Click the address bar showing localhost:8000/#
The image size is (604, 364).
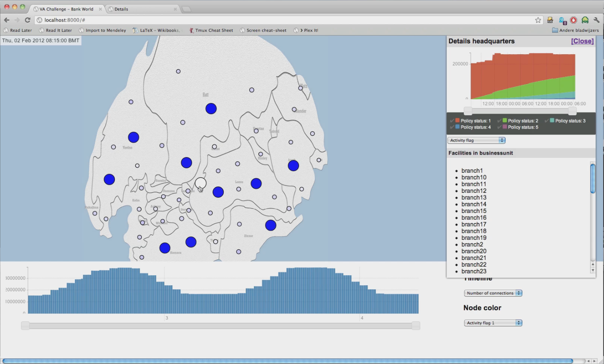(289, 20)
